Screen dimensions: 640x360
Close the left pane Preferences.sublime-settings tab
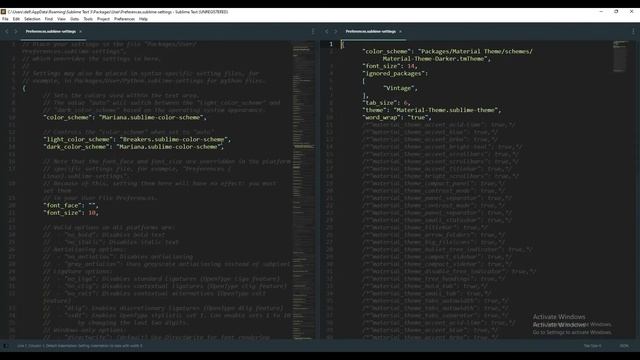coord(80,31)
